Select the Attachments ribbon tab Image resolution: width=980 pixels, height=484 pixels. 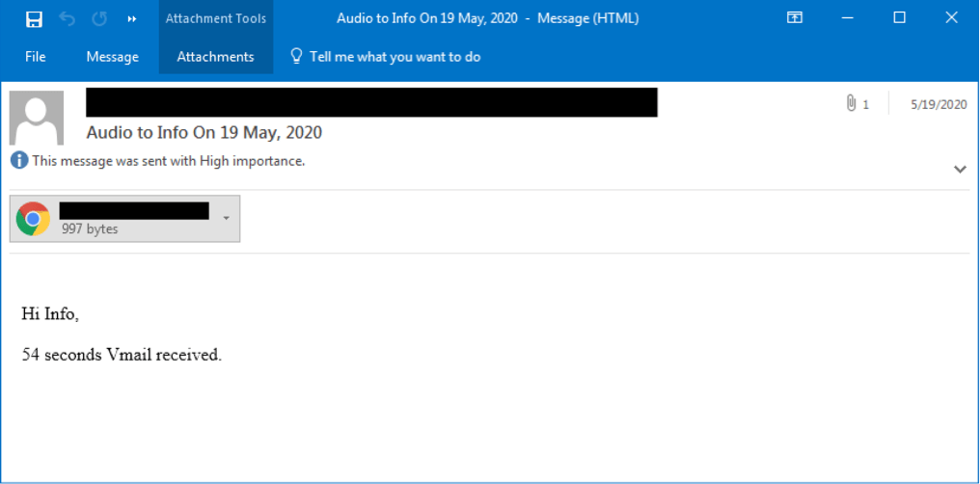point(215,57)
